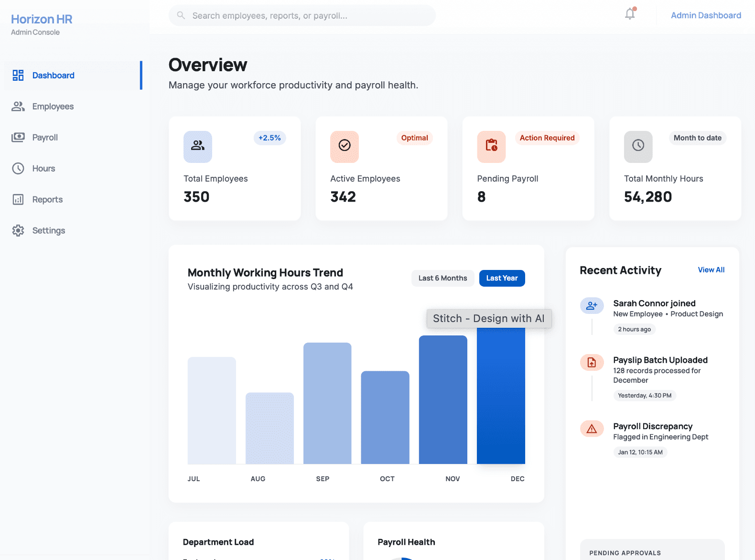Click the Sarah Connor joined person-add icon
This screenshot has width=755, height=560.
pos(592,305)
